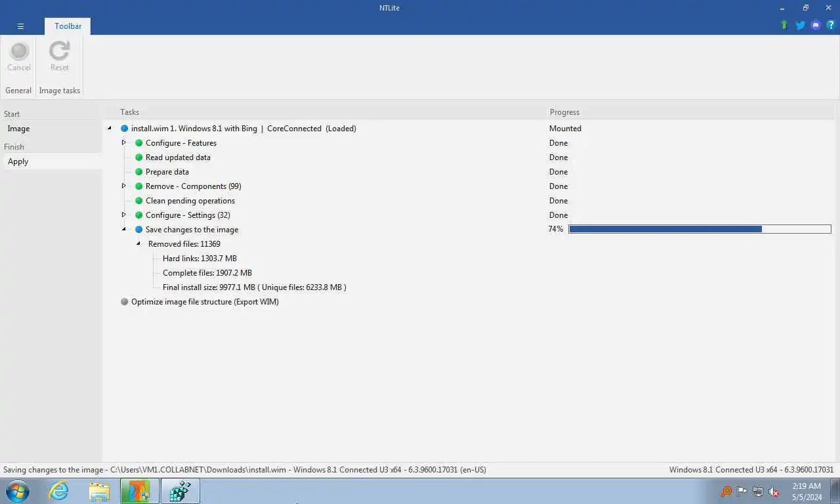This screenshot has width=840, height=504.
Task: Open the Apply page in the sidebar
Action: pos(52,161)
